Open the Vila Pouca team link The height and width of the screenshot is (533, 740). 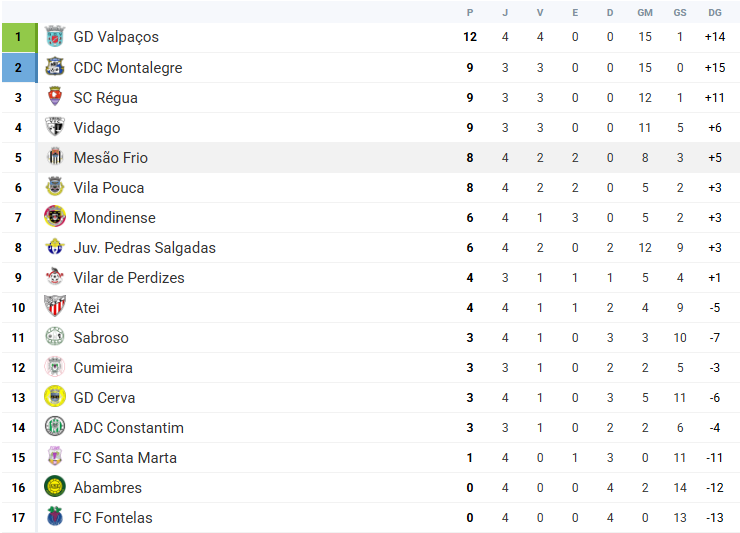(109, 187)
